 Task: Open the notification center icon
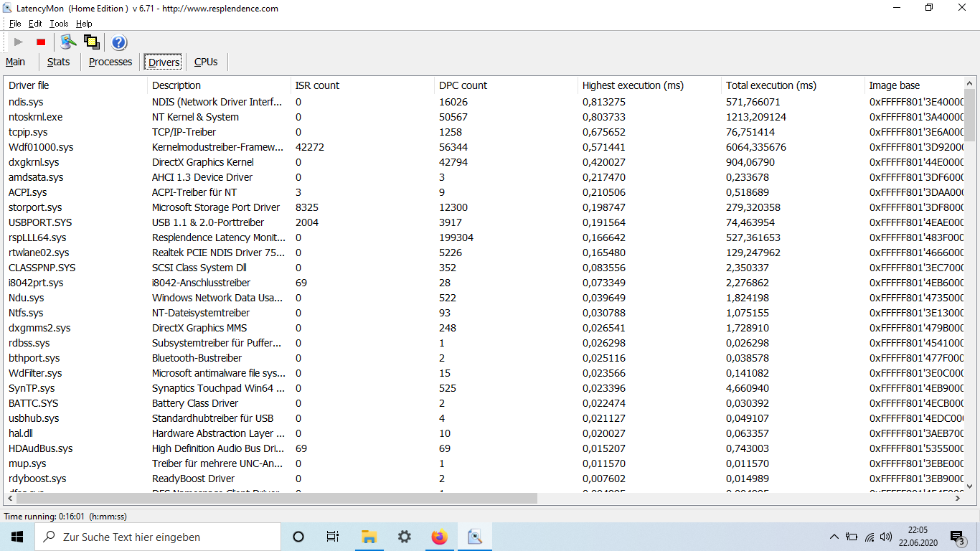pyautogui.click(x=958, y=537)
